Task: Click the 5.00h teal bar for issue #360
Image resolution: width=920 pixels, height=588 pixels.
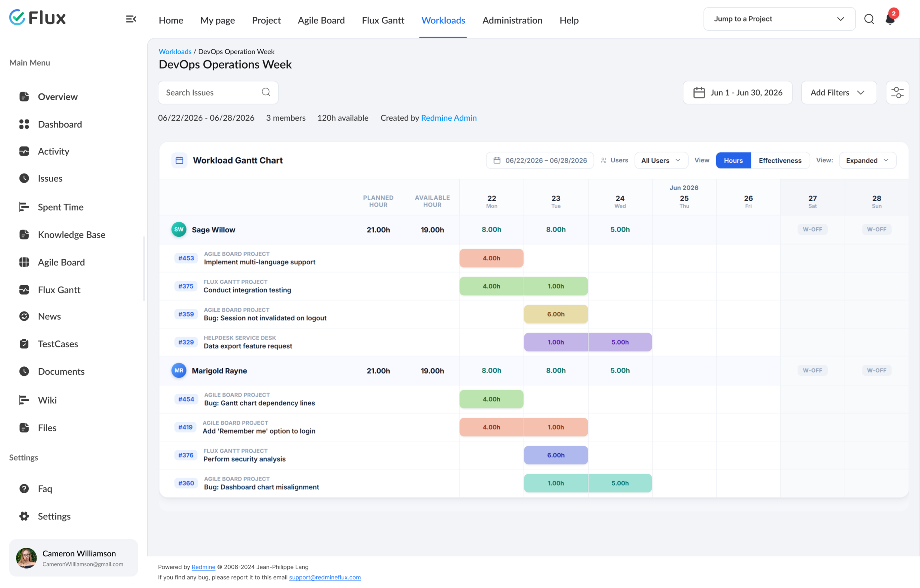Action: (620, 483)
